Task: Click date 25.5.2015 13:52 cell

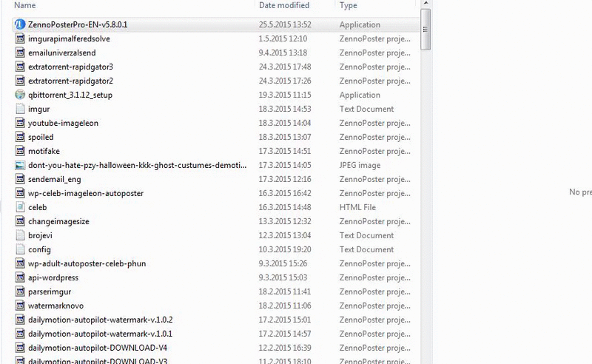Action: tap(285, 24)
